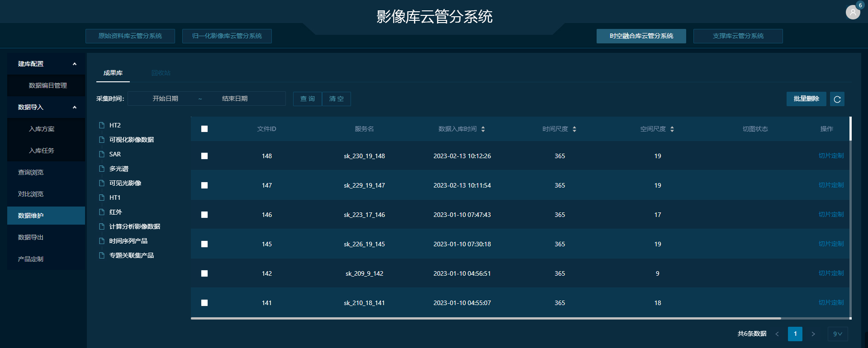Click the file icon beside SAR
Image resolution: width=868 pixels, height=348 pixels.
102,154
